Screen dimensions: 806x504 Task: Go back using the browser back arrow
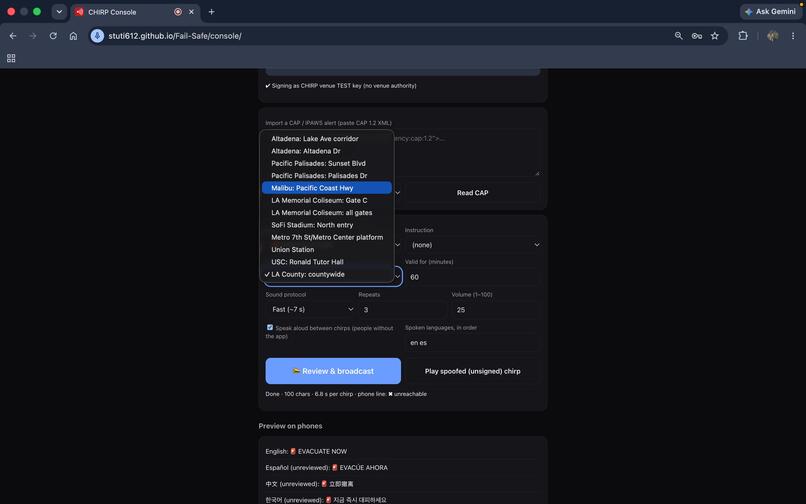point(13,36)
